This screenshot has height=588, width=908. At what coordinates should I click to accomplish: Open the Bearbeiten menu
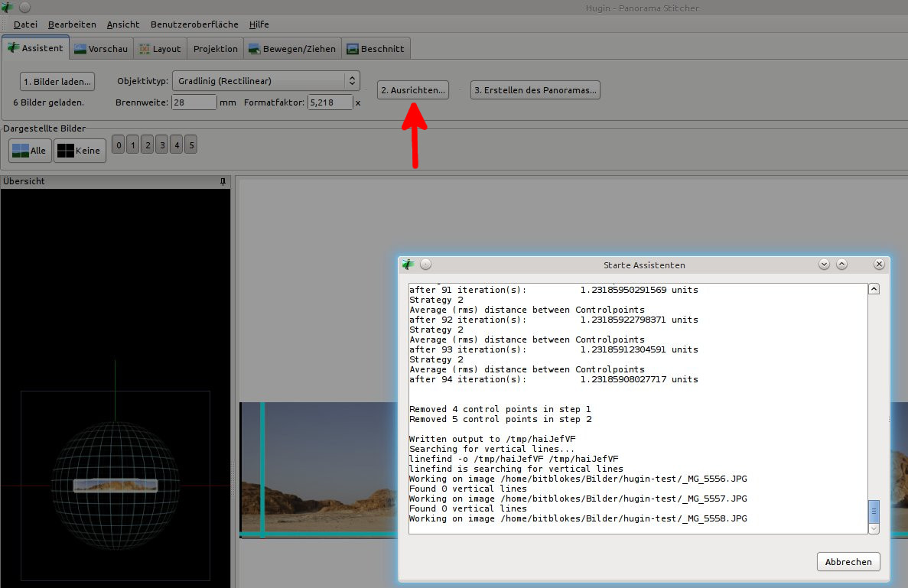[x=72, y=24]
